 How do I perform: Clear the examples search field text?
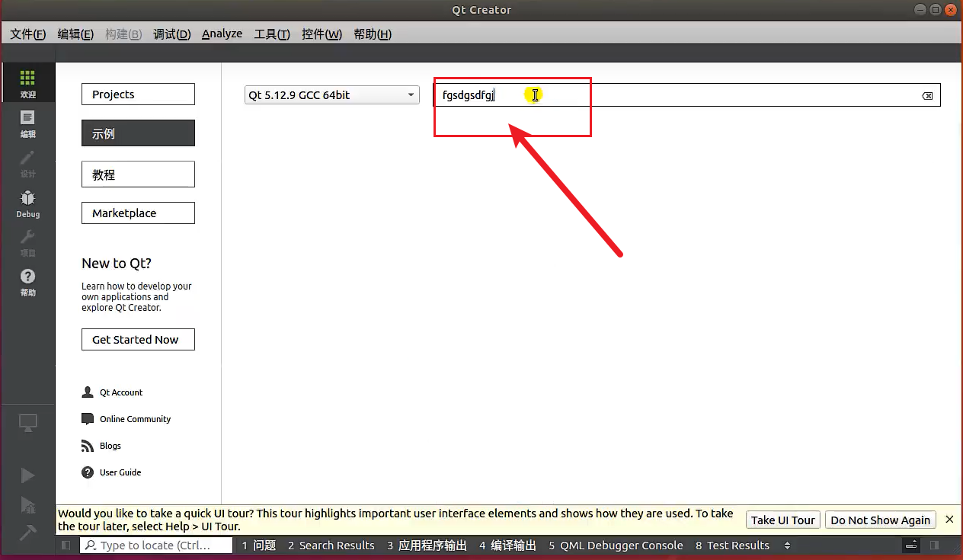(927, 95)
